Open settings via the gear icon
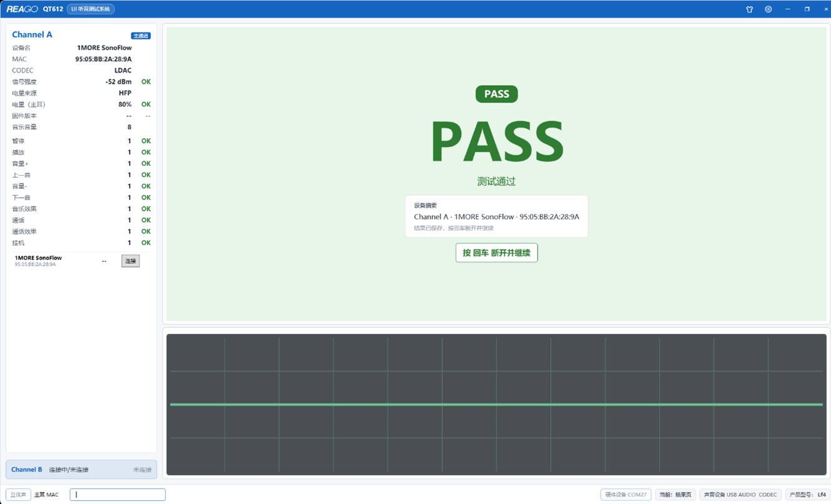Screen dimensions: 831x504 768,9
